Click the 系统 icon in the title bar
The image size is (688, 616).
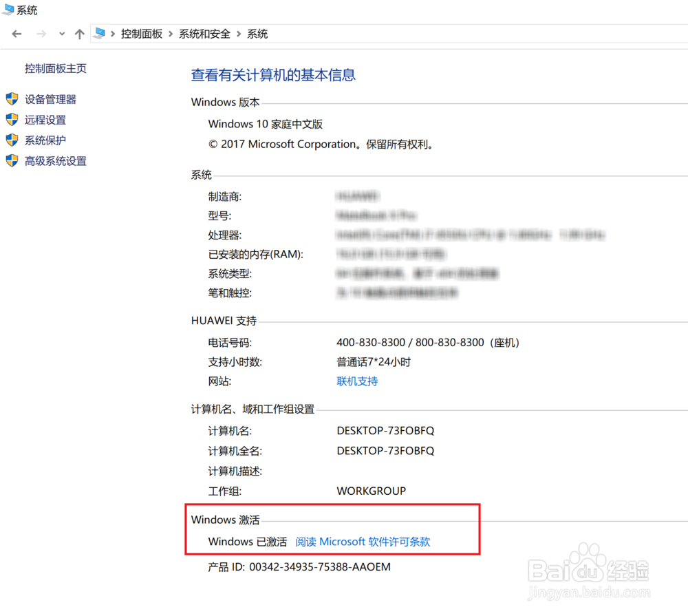point(8,9)
